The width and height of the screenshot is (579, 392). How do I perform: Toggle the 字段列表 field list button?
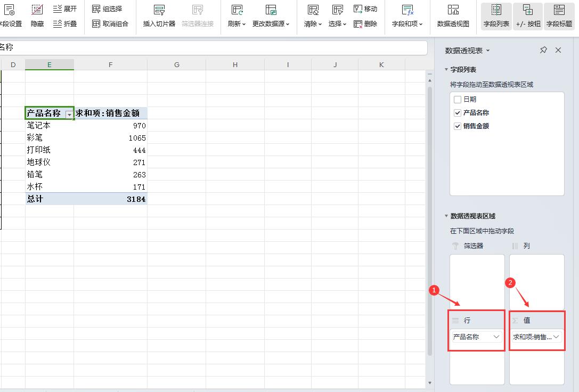click(x=496, y=15)
